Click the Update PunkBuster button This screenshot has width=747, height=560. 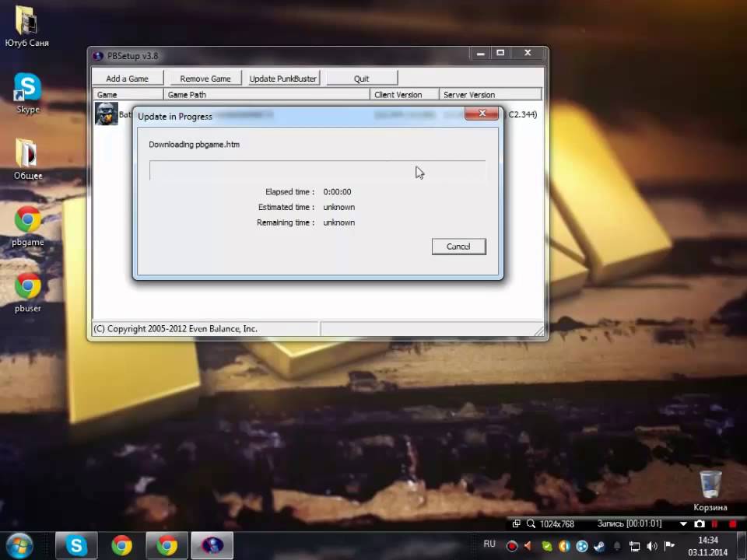click(283, 78)
